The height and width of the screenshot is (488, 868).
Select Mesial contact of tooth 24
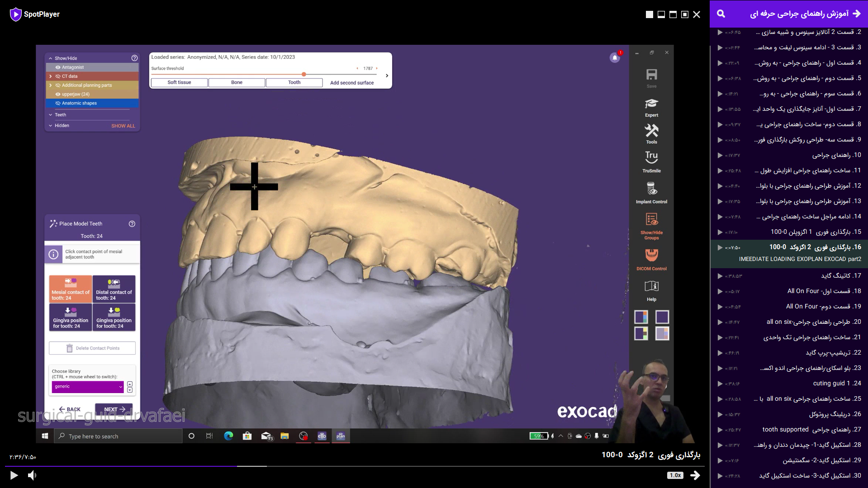[x=71, y=289]
